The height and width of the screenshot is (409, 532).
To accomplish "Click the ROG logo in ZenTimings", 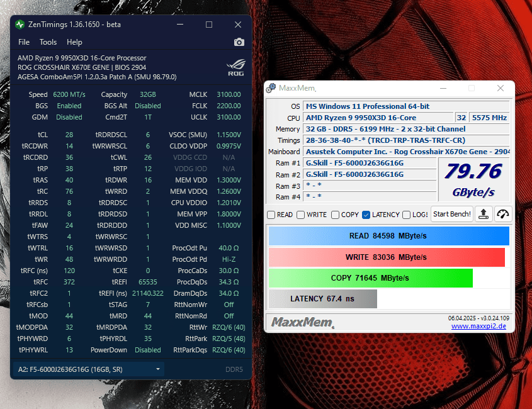I will (x=236, y=67).
